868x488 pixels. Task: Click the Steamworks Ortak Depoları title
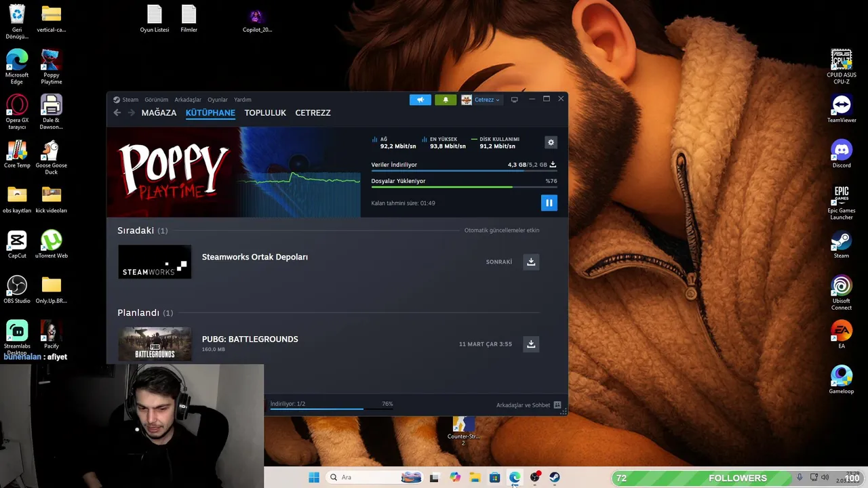pos(254,257)
